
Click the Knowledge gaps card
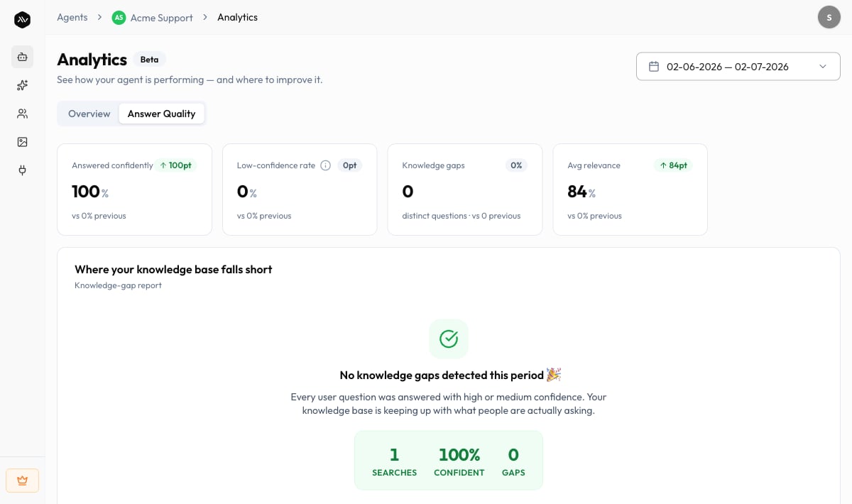click(465, 190)
